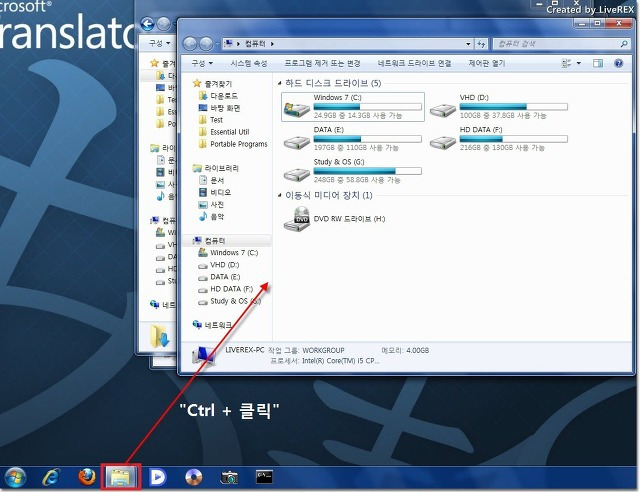Select the VHD (D:) drive icon
This screenshot has width=640, height=492.
point(443,110)
